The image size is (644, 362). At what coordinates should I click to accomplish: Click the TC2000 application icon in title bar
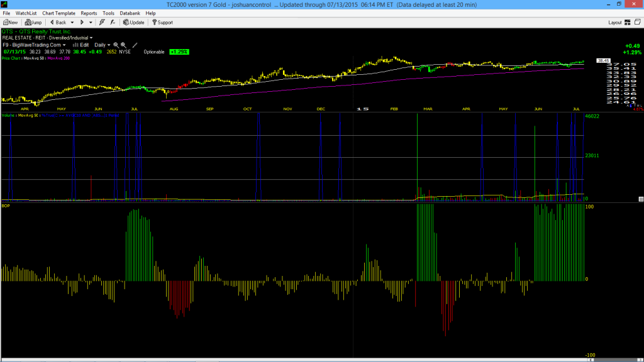(4, 4)
